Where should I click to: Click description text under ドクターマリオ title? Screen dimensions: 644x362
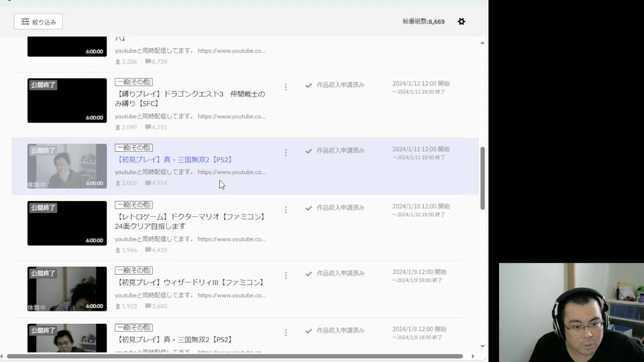click(x=190, y=239)
